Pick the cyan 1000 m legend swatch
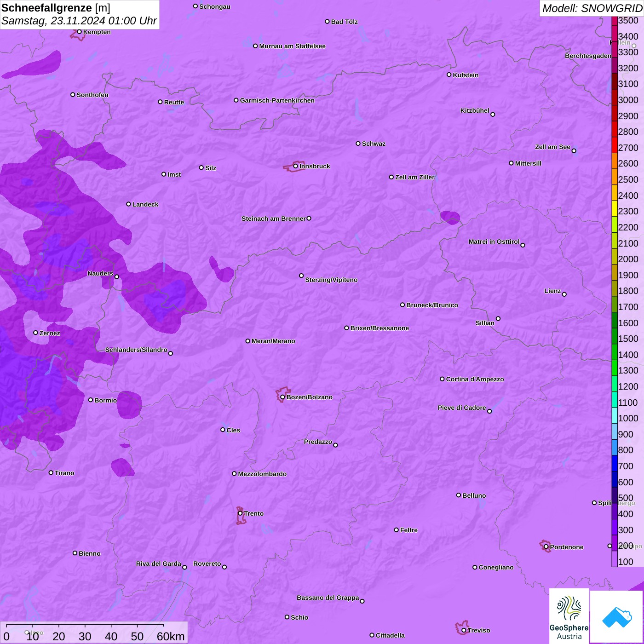 click(615, 416)
